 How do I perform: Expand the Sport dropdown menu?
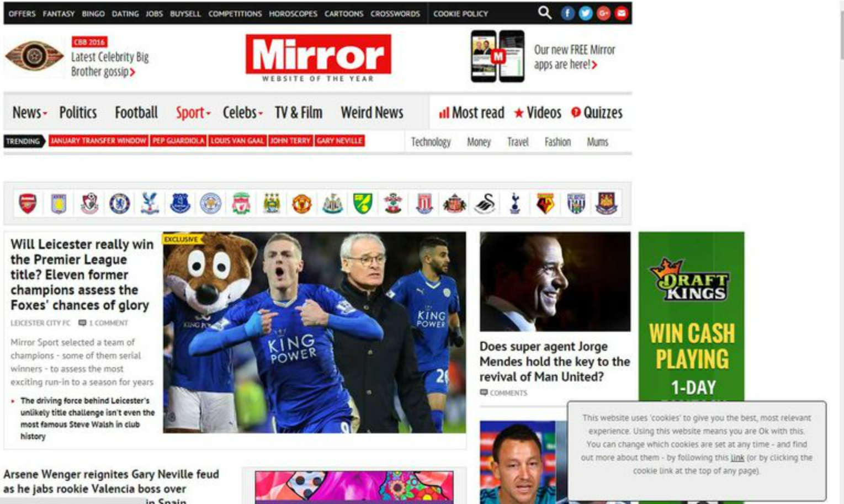[193, 113]
